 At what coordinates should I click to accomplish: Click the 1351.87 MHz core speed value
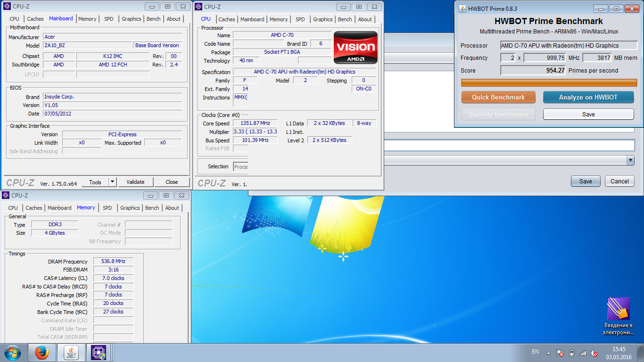pyautogui.click(x=255, y=123)
